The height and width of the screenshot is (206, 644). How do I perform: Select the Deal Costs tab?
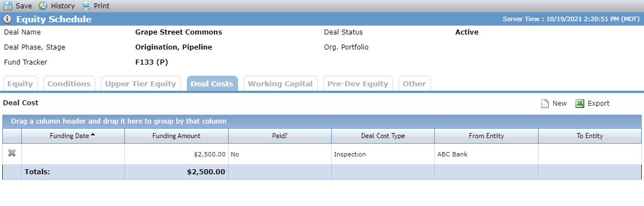click(212, 84)
